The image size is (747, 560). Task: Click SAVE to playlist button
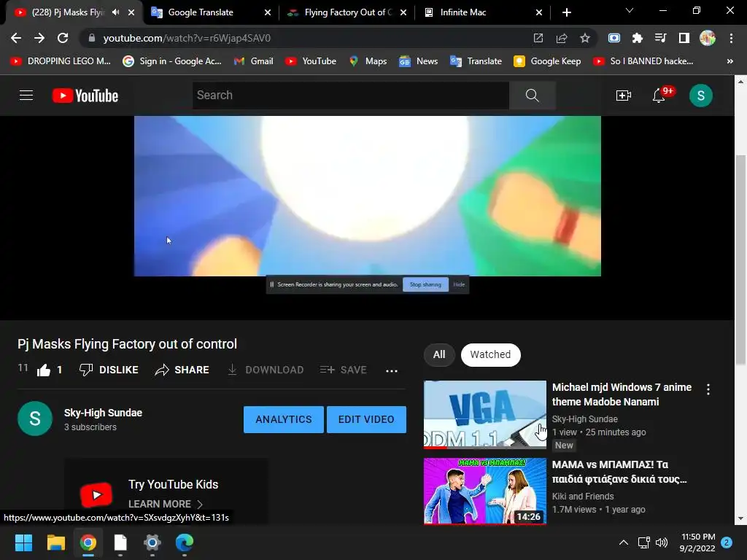pyautogui.click(x=343, y=370)
